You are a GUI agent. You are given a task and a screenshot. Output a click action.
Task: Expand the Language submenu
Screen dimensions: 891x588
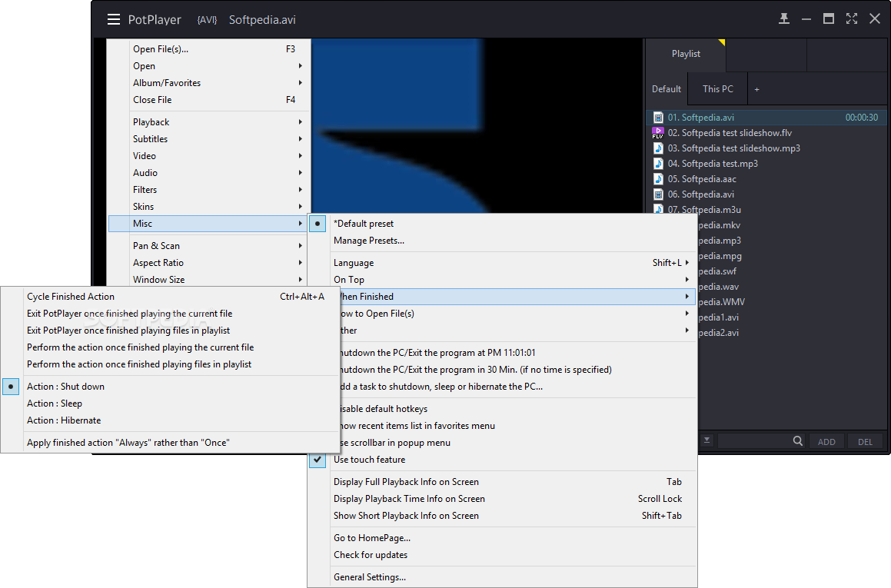[502, 263]
